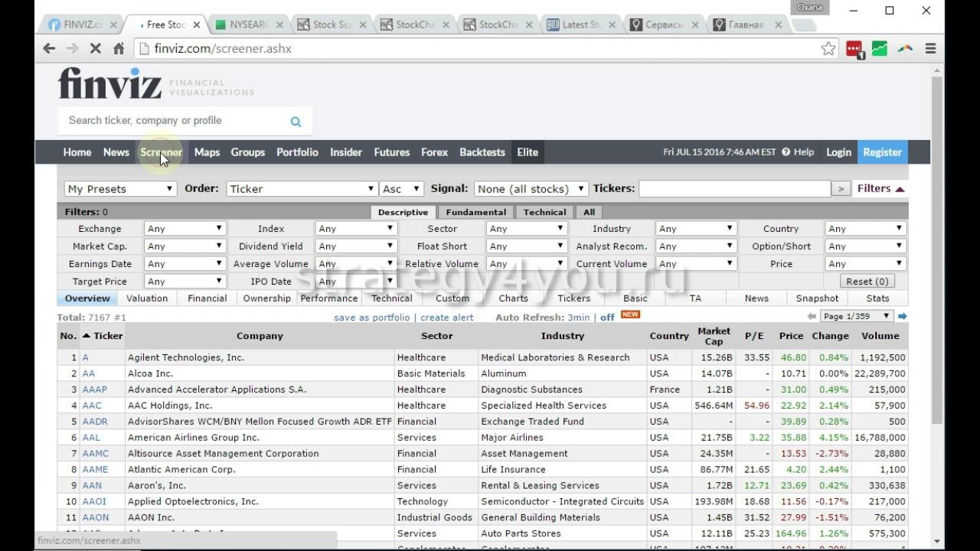The height and width of the screenshot is (551, 980).
Task: Open the Sector filter dropdown
Action: (526, 228)
